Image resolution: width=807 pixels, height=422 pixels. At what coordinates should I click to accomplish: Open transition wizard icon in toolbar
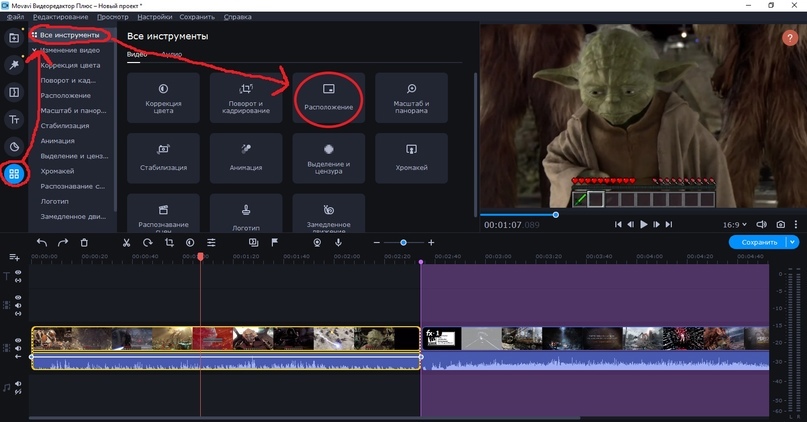254,242
